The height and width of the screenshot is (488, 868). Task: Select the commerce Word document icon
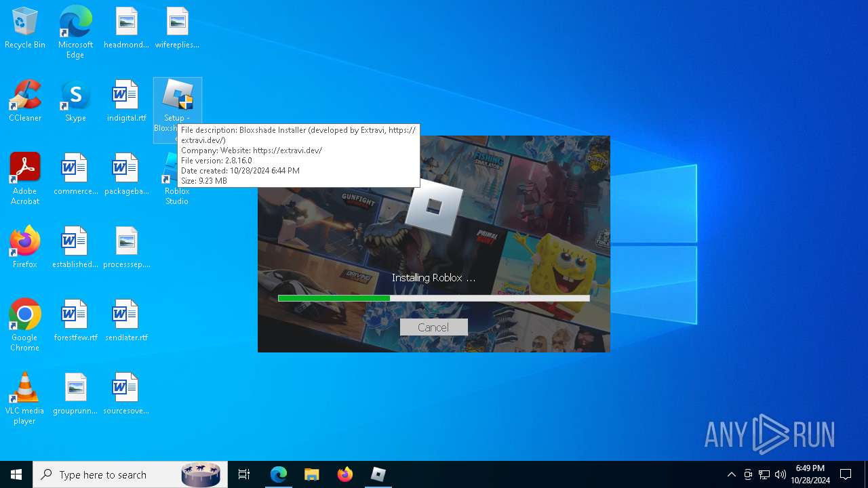click(75, 174)
